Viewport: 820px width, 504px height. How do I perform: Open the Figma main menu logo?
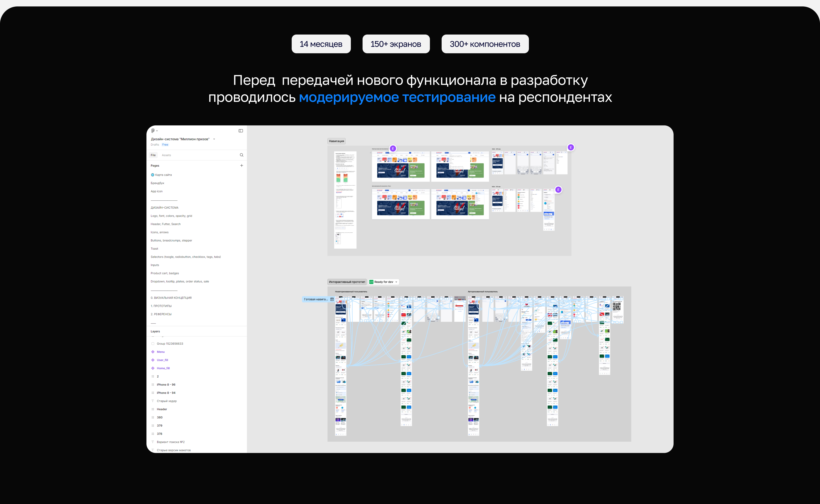click(x=153, y=131)
